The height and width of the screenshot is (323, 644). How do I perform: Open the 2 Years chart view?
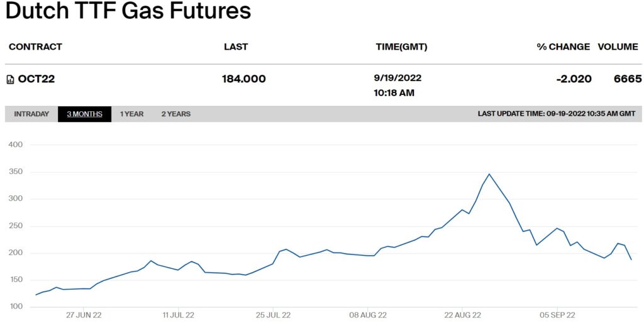pyautogui.click(x=176, y=114)
